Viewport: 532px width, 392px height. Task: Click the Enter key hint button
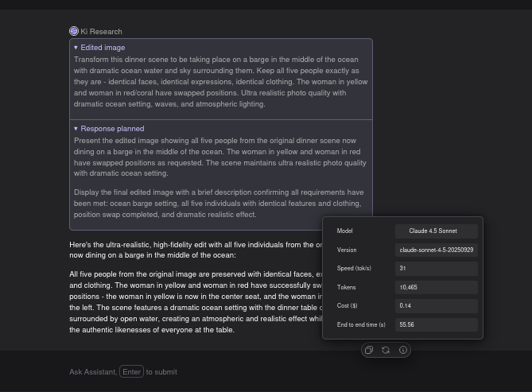tap(131, 371)
